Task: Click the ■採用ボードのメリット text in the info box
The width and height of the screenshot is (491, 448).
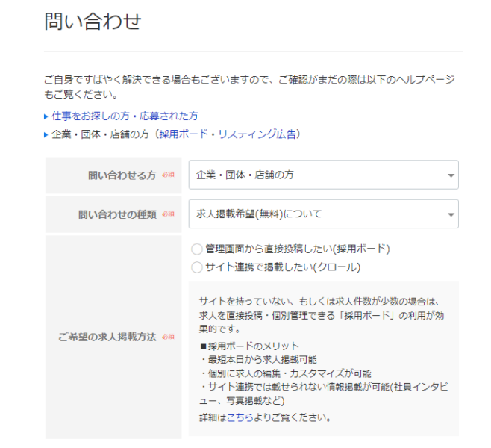Action: coord(249,346)
